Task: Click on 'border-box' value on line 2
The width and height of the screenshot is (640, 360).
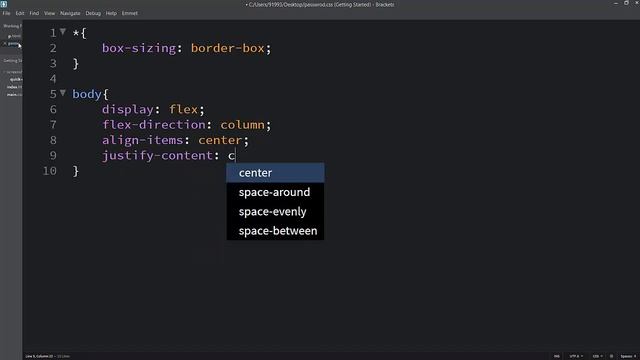Action: click(228, 48)
